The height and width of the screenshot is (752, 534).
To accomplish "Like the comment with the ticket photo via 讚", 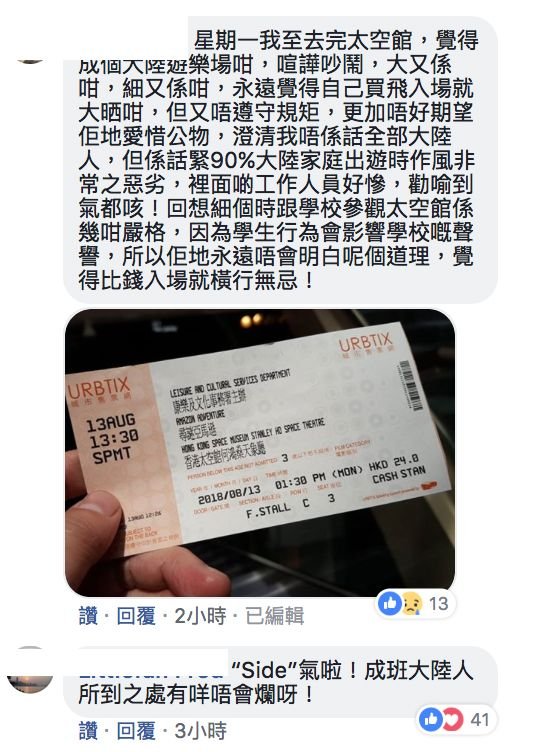I will tap(88, 615).
